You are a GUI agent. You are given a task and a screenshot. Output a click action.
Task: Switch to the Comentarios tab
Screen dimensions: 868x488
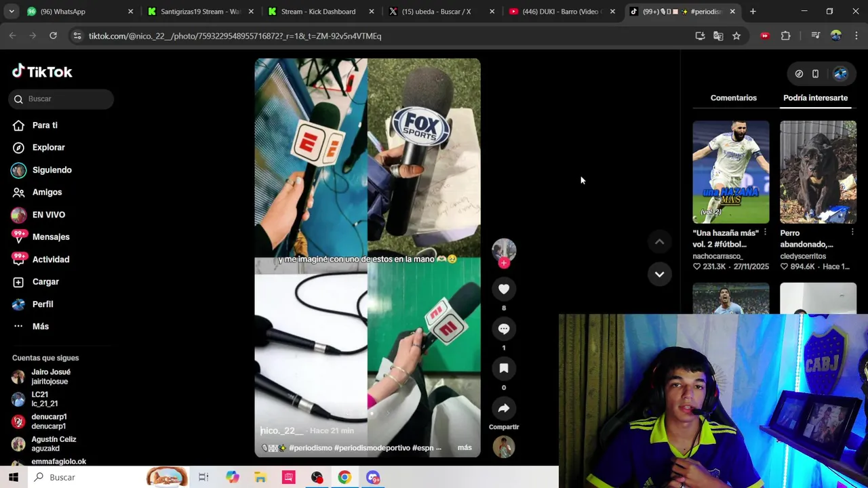[x=734, y=98]
